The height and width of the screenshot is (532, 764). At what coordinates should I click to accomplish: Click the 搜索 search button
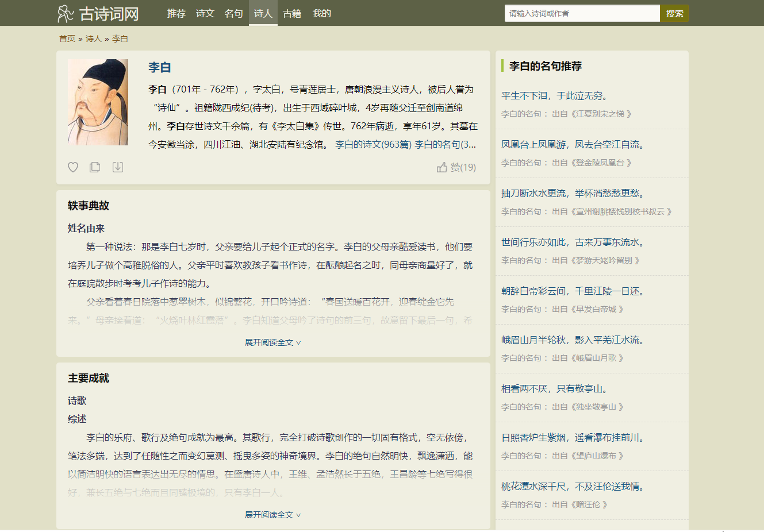pos(674,13)
